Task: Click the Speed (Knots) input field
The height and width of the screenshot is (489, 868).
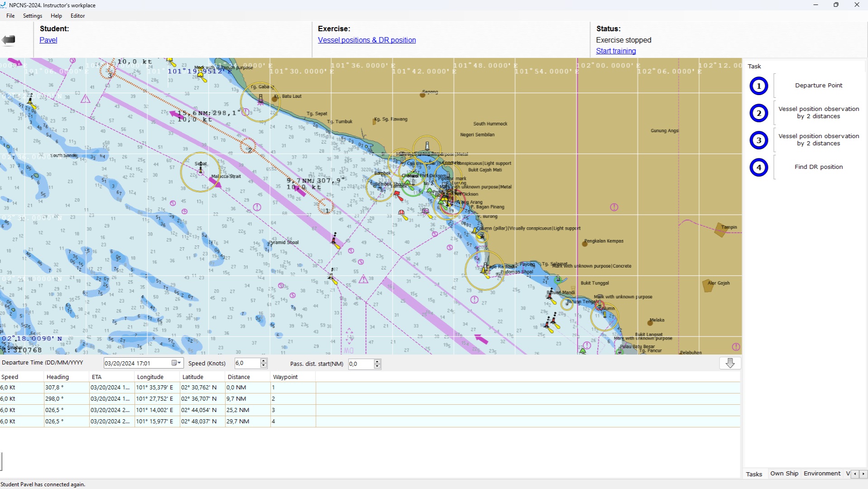Action: coord(247,363)
